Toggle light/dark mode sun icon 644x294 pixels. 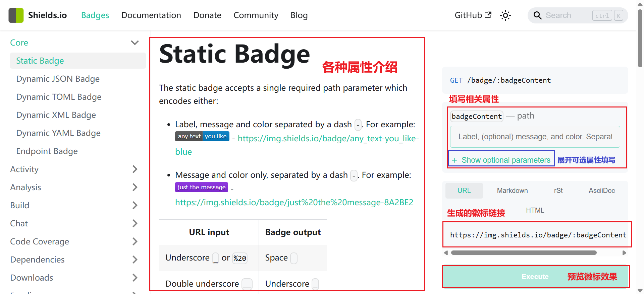click(505, 15)
